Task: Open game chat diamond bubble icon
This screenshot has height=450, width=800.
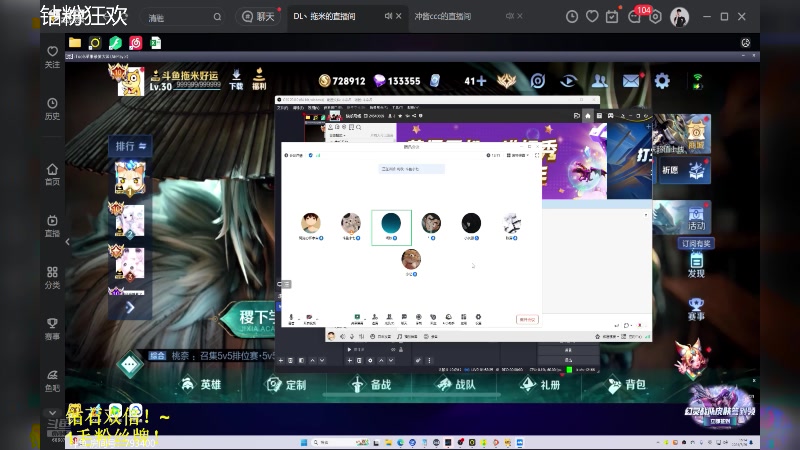Action: (130, 364)
